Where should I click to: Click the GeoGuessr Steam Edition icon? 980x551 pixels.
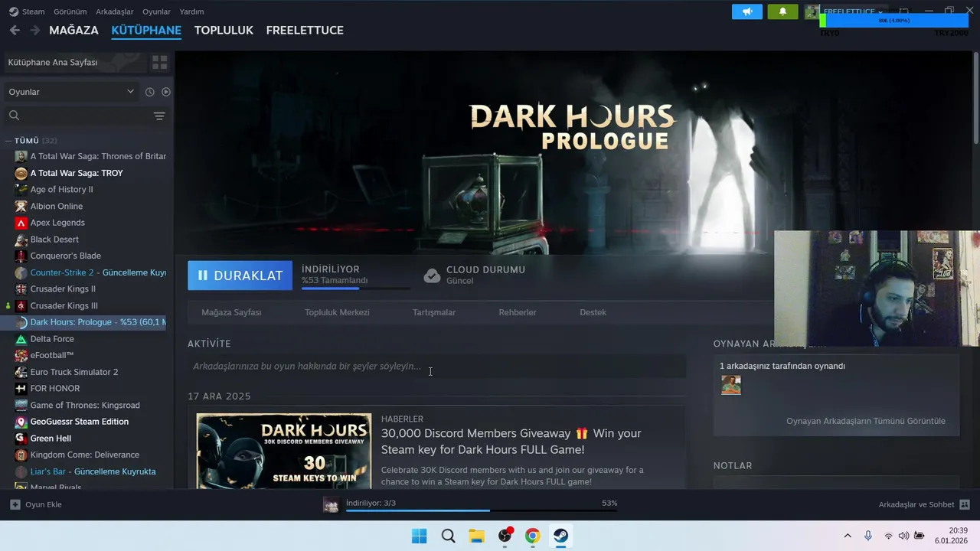click(x=21, y=422)
